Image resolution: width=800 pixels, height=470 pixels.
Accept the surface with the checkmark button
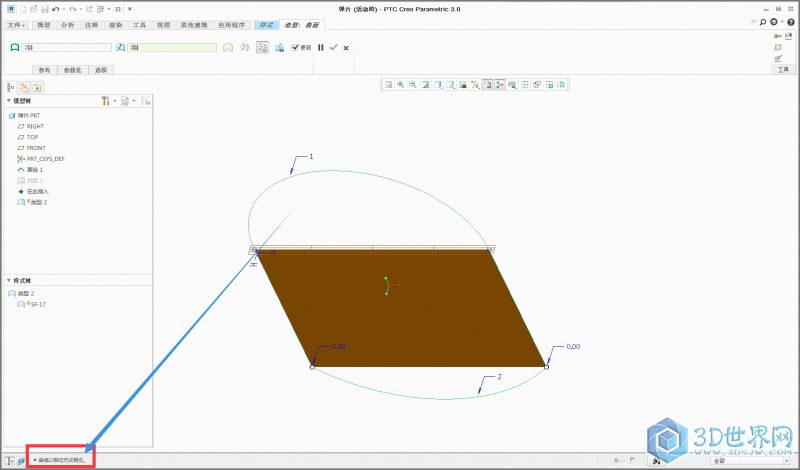point(334,47)
